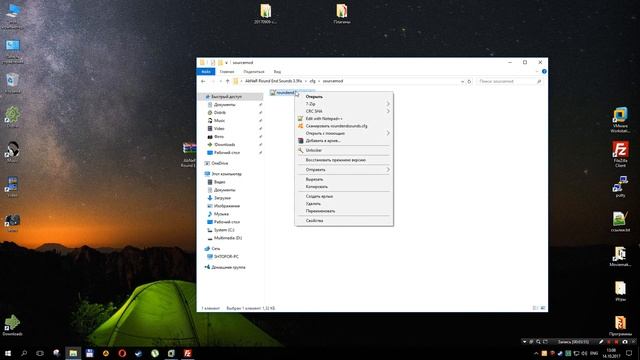
Task: Open putty desktop shortcut
Action: pos(620,187)
